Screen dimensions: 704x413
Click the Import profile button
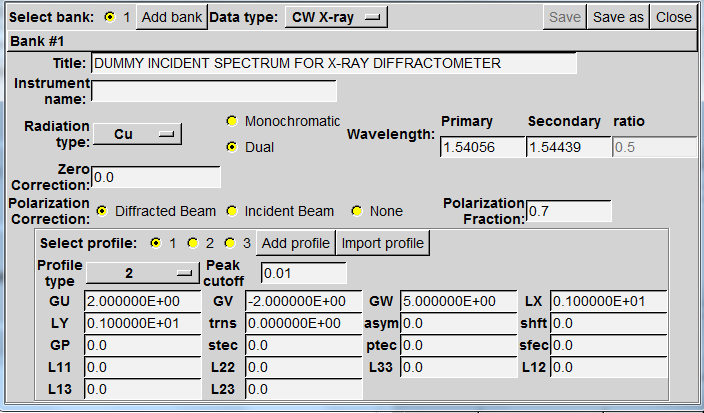383,243
